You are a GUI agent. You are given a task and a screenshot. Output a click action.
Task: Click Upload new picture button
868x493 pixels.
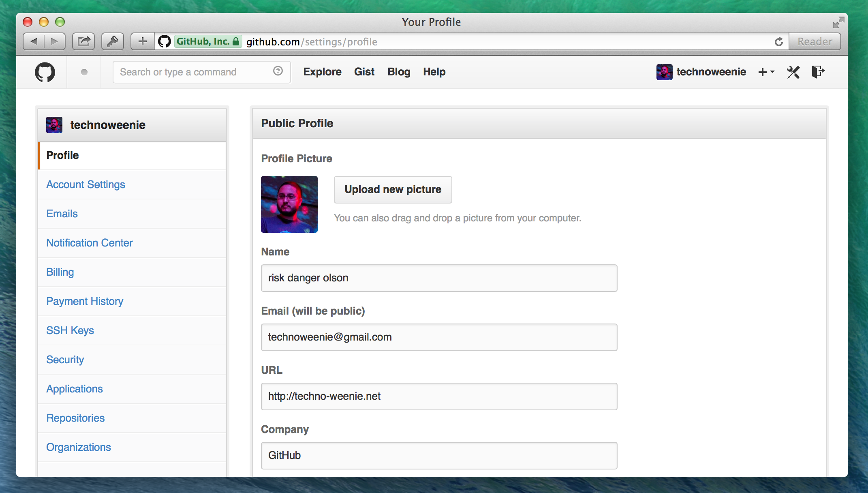(393, 189)
